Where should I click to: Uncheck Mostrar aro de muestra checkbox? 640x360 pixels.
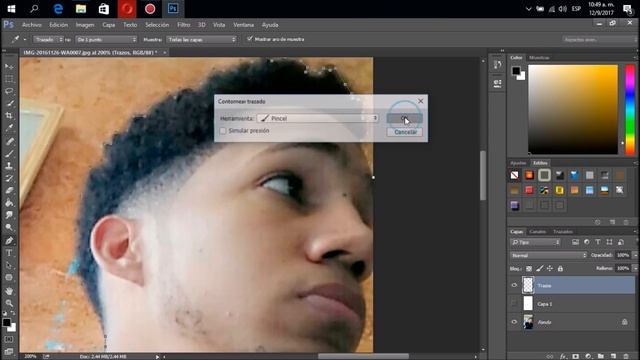click(250, 39)
